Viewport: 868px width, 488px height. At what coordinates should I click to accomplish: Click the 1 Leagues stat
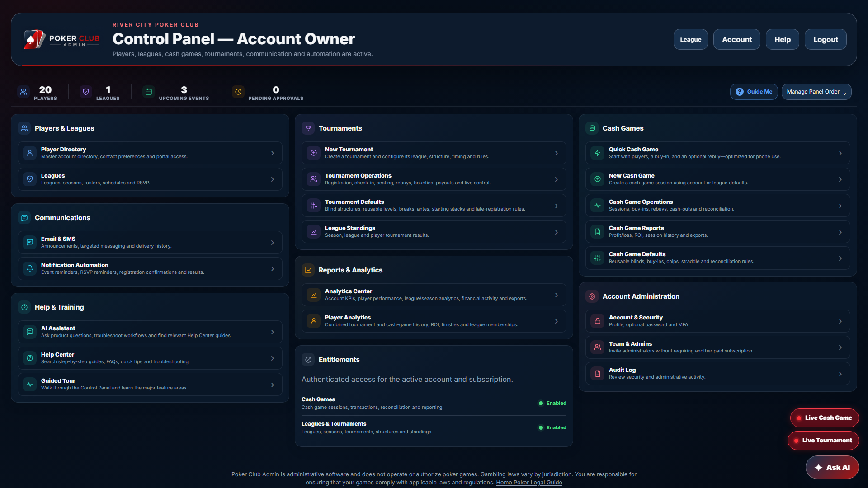coord(100,92)
